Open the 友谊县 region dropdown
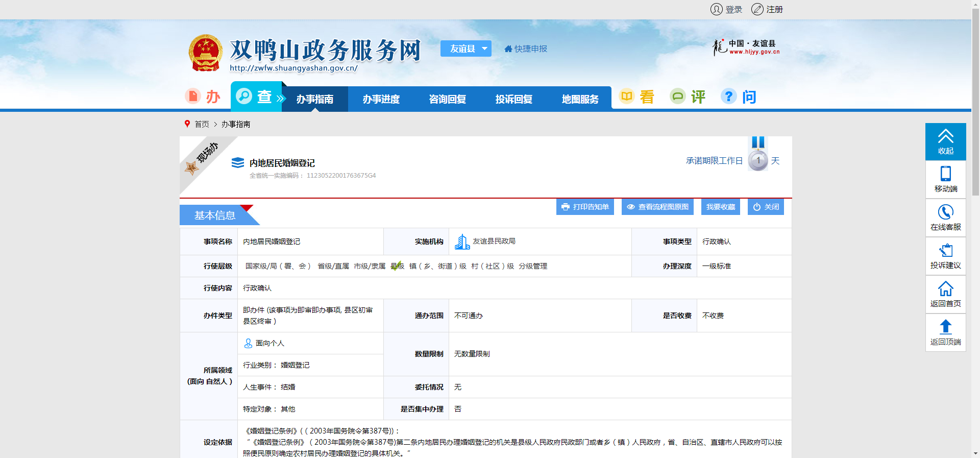The height and width of the screenshot is (458, 980). coord(465,49)
